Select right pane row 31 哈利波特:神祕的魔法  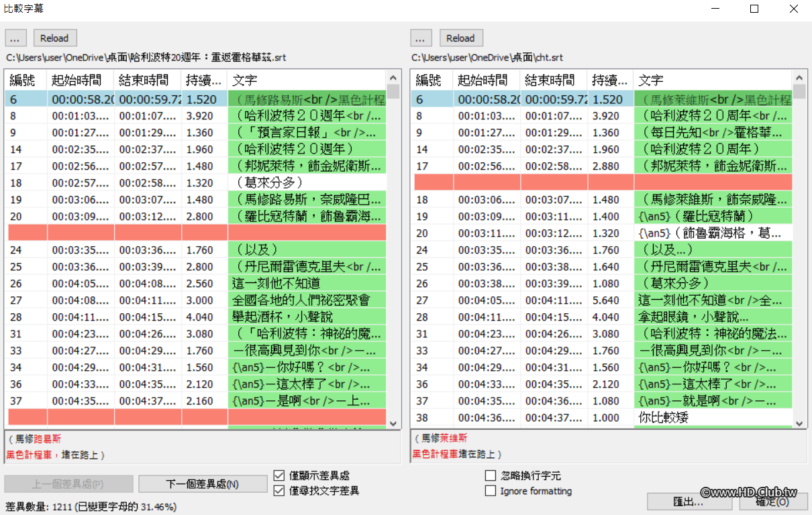602,334
